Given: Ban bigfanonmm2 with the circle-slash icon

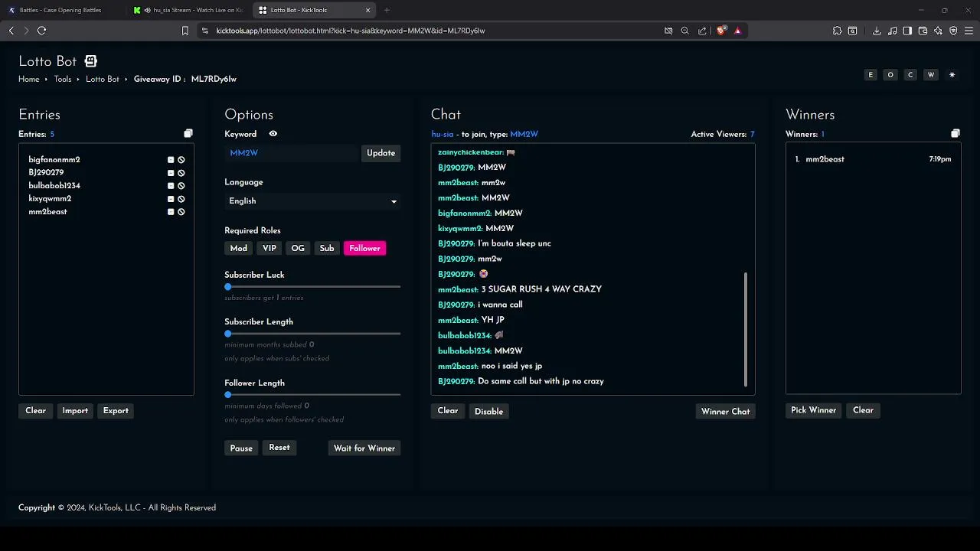Looking at the screenshot, I should pos(181,160).
